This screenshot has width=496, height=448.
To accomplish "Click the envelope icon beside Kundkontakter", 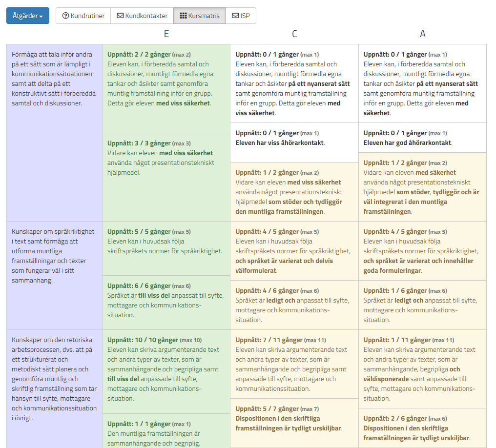I will (120, 16).
